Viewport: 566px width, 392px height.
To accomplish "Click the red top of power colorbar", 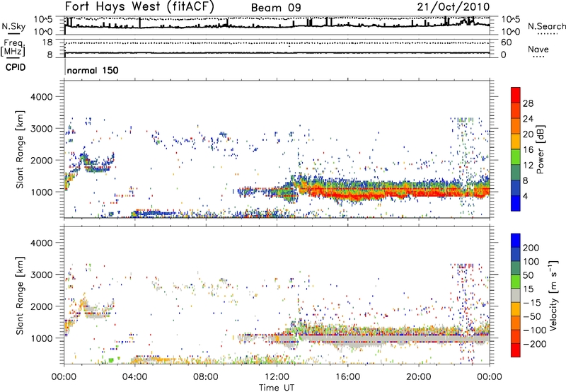I will pos(516,95).
